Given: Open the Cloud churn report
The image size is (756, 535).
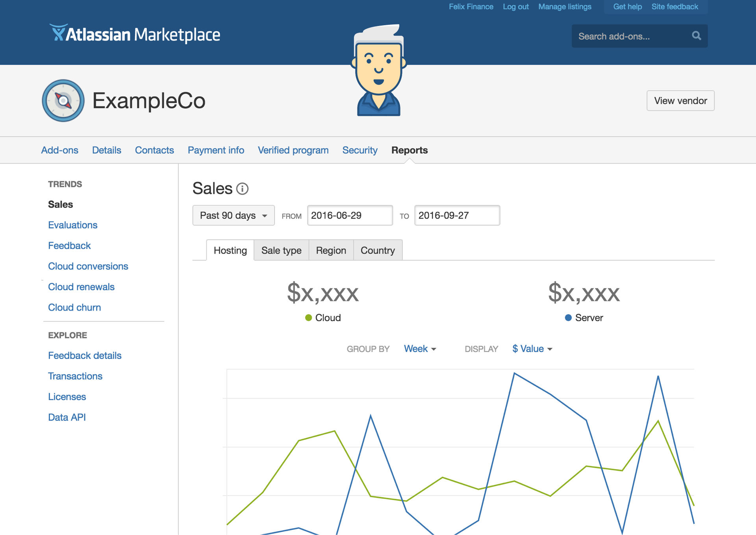Looking at the screenshot, I should click(x=74, y=307).
